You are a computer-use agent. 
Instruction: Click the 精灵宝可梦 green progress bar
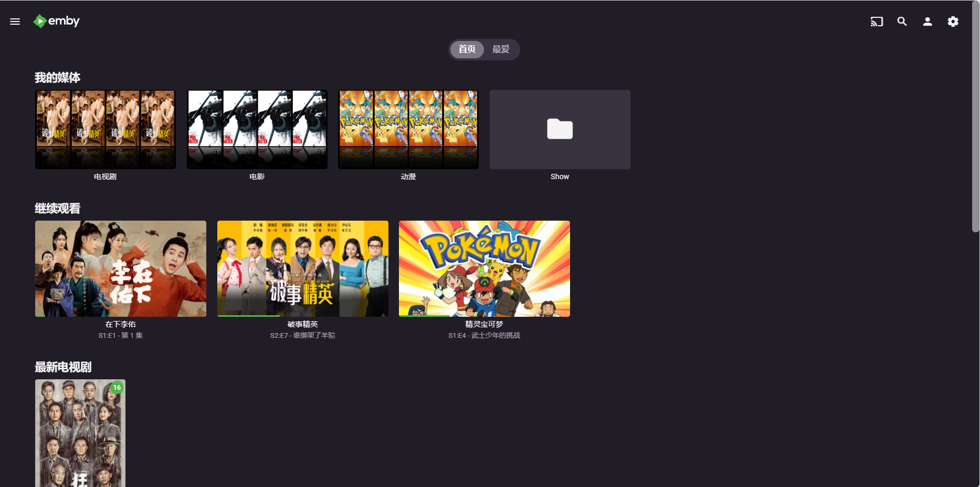tap(425, 316)
